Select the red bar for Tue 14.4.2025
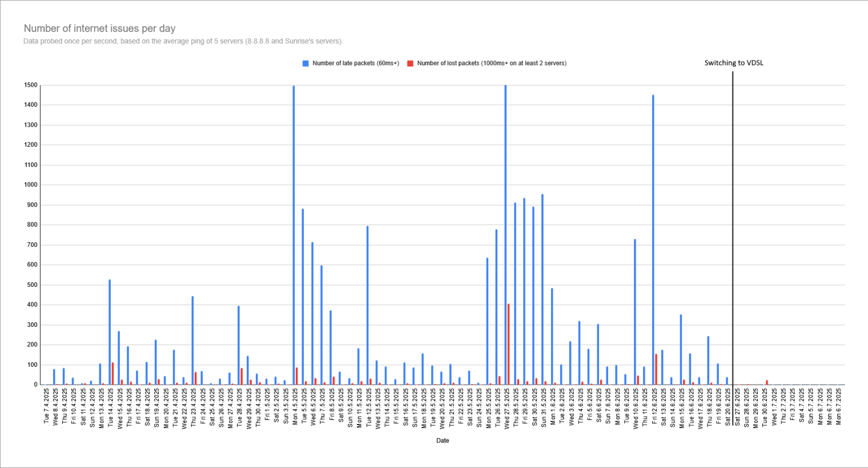 112,374
